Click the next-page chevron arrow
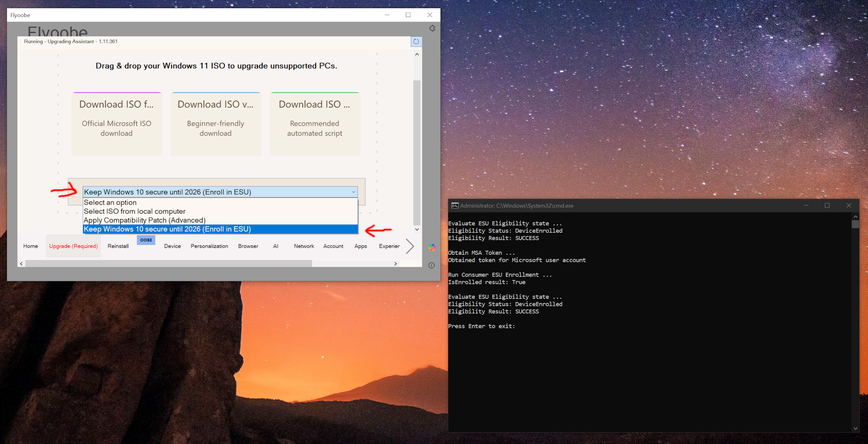Viewport: 868px width, 444px height. tap(410, 246)
